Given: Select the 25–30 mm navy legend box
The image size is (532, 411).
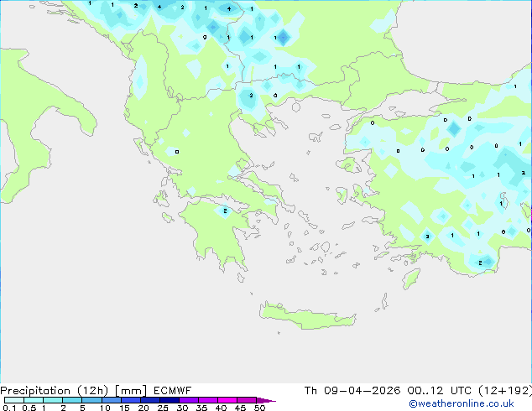Looking at the screenshot, I should 170,400.
